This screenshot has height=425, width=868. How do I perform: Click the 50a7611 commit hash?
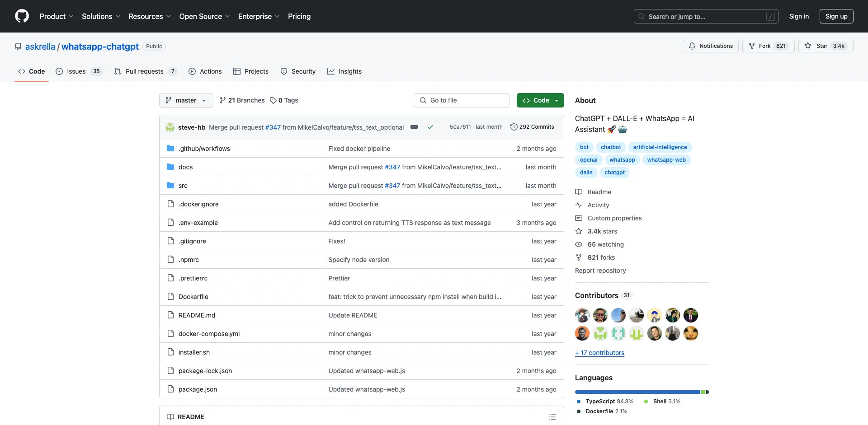[460, 127]
